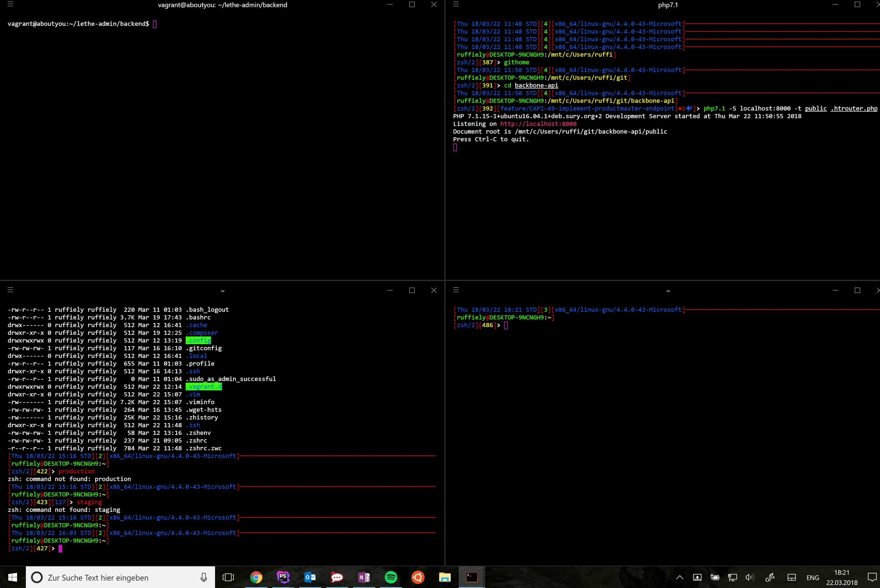Open the Ubuntu app in the taskbar
The height and width of the screenshot is (588, 880).
pyautogui.click(x=418, y=577)
